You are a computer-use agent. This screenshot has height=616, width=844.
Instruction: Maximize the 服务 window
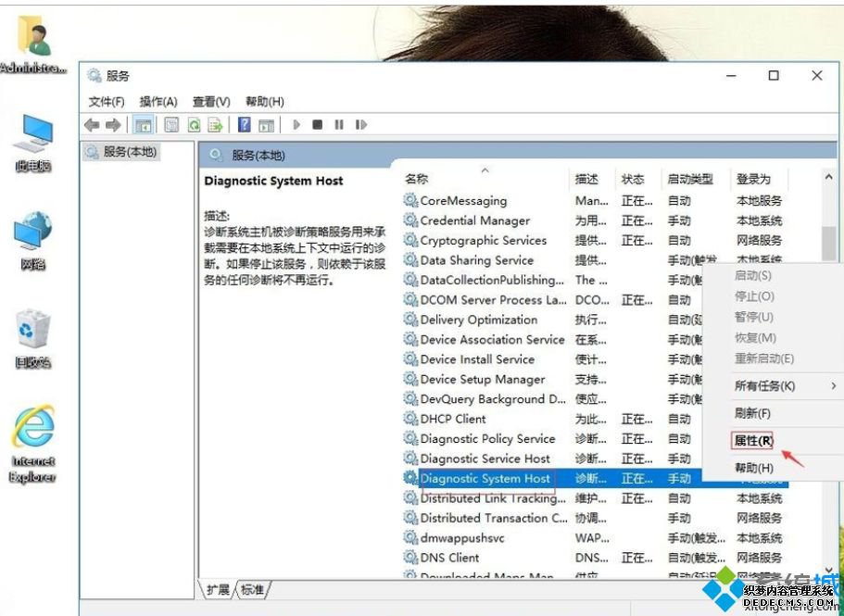click(774, 76)
